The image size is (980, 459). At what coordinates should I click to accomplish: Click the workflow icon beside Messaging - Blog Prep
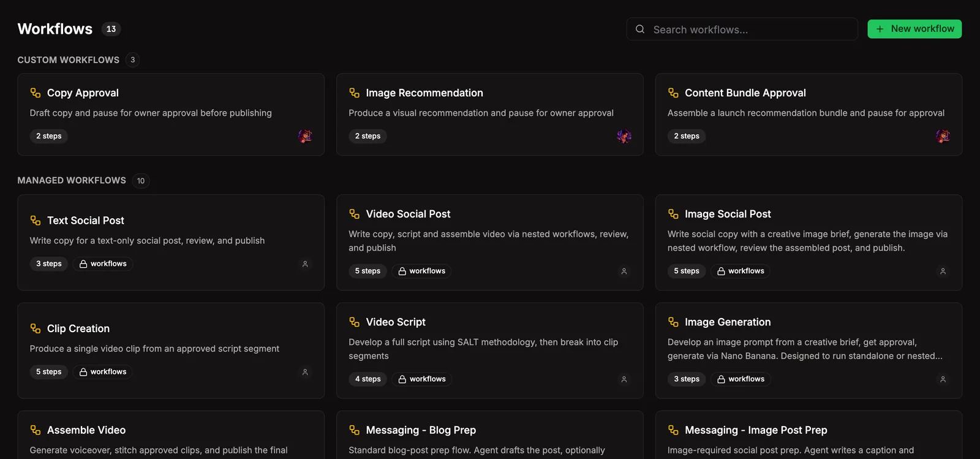354,430
